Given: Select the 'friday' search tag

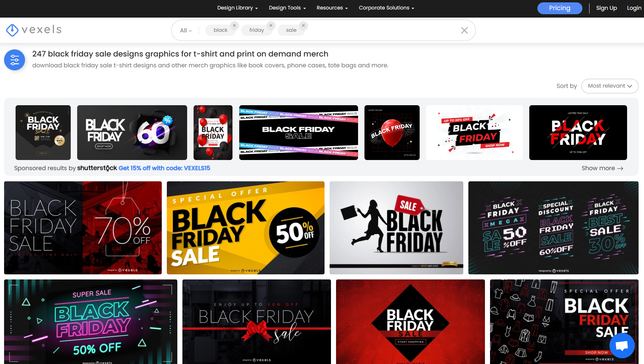Looking at the screenshot, I should click(257, 30).
